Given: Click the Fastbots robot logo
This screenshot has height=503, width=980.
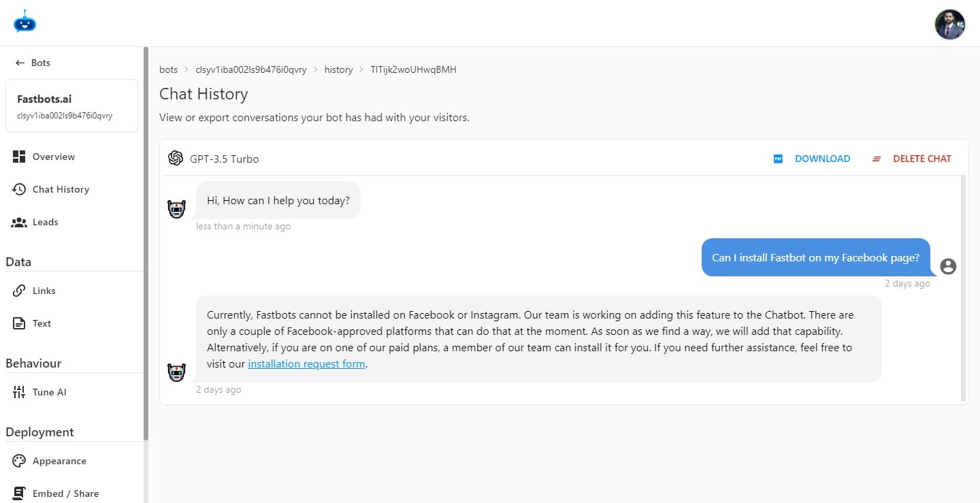Looking at the screenshot, I should pyautogui.click(x=24, y=22).
